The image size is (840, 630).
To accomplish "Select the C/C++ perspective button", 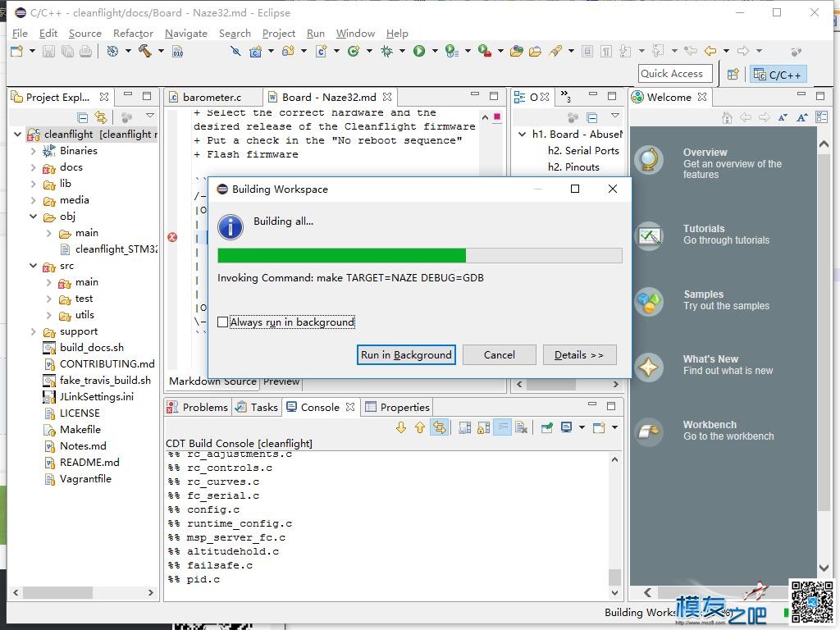I will [778, 75].
